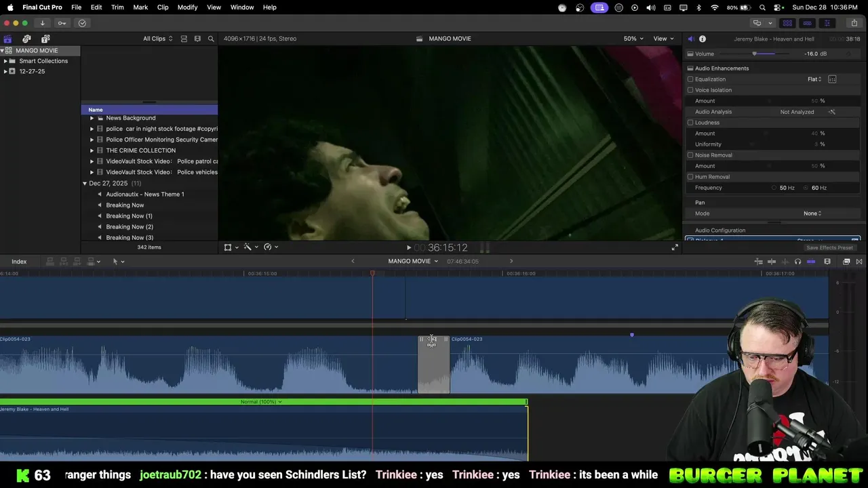
Task: Enable the Hum Removal checkbox
Action: [x=690, y=177]
